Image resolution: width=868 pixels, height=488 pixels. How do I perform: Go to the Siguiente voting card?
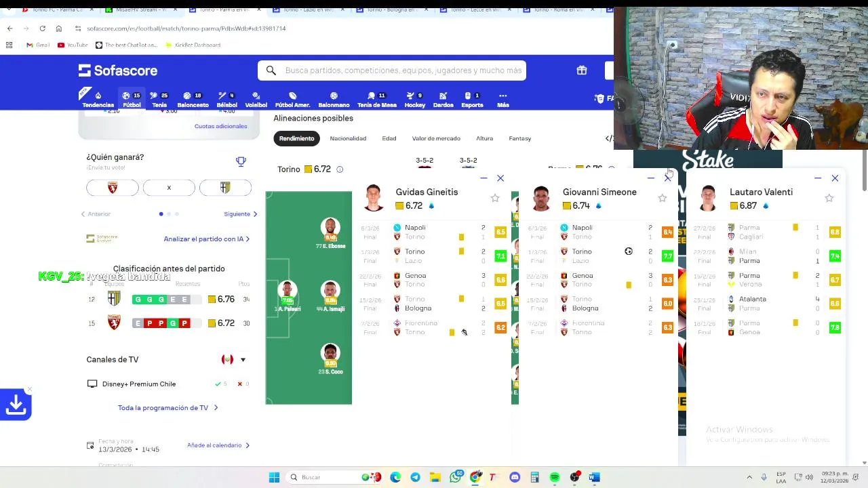241,214
